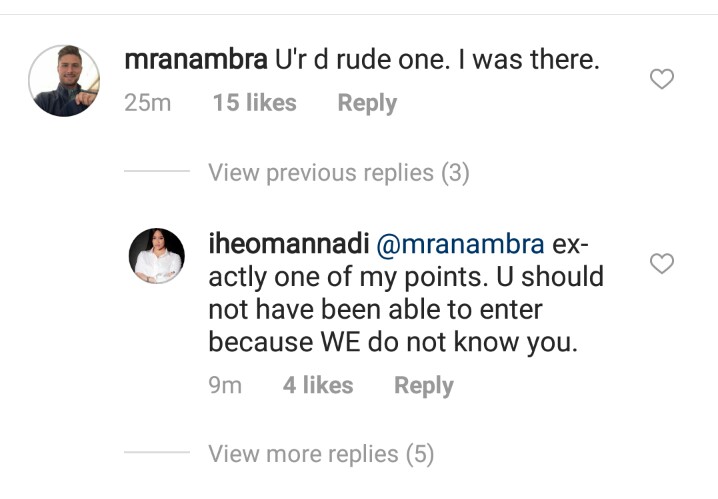The width and height of the screenshot is (718, 499).
Task: Click the dash line beside View previous replies
Action: pos(156,173)
